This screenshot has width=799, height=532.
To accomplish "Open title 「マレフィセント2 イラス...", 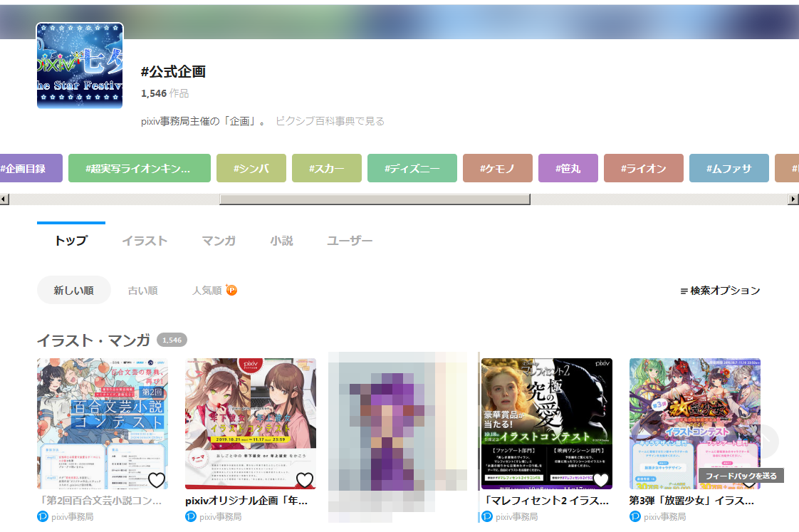I will [x=545, y=501].
